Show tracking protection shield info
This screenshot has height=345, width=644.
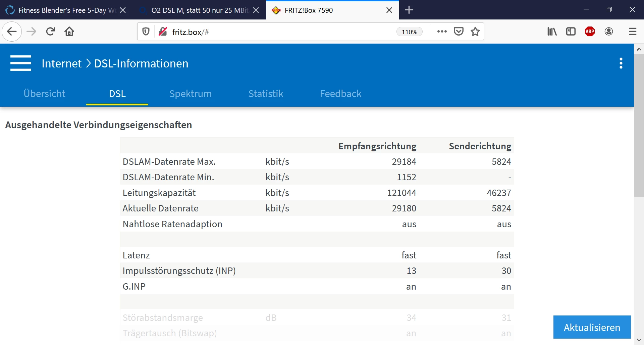(x=146, y=32)
